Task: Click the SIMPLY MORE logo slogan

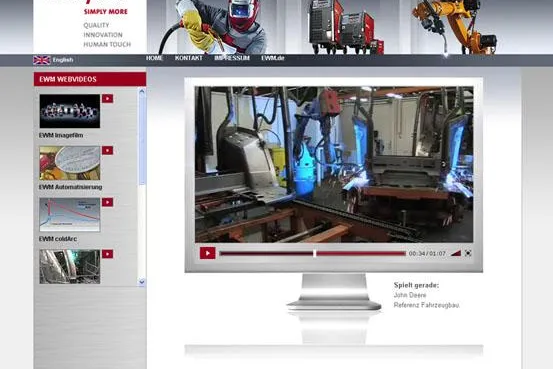Action: pyautogui.click(x=106, y=12)
